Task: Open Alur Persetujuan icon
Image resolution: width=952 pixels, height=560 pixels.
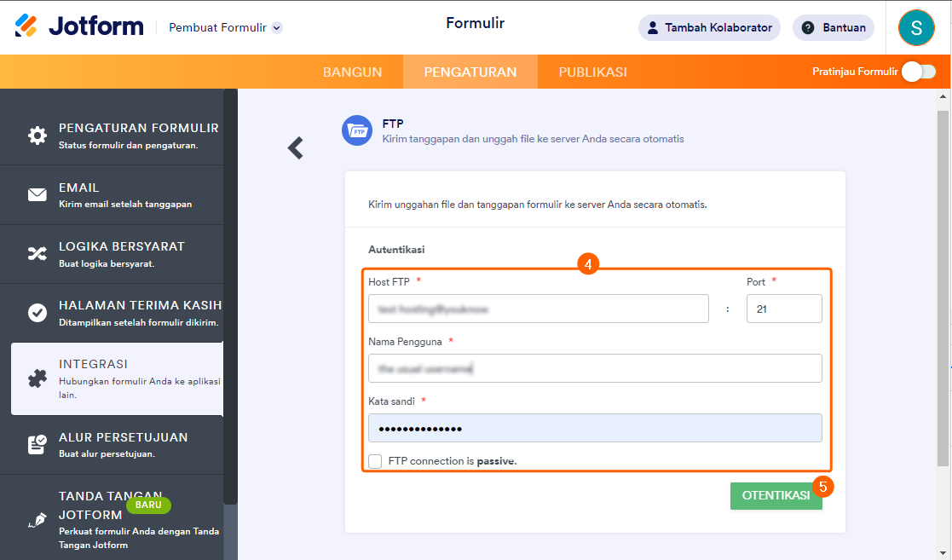Action: [38, 444]
